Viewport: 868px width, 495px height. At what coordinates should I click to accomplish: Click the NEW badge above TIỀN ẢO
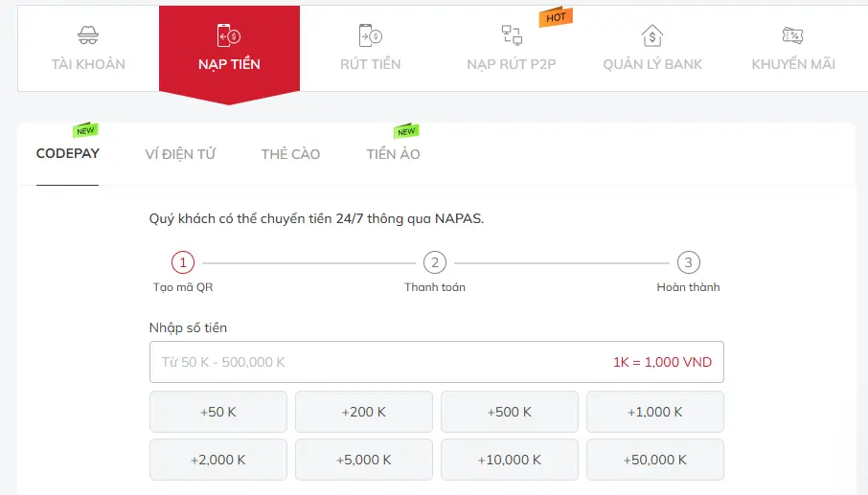406,131
